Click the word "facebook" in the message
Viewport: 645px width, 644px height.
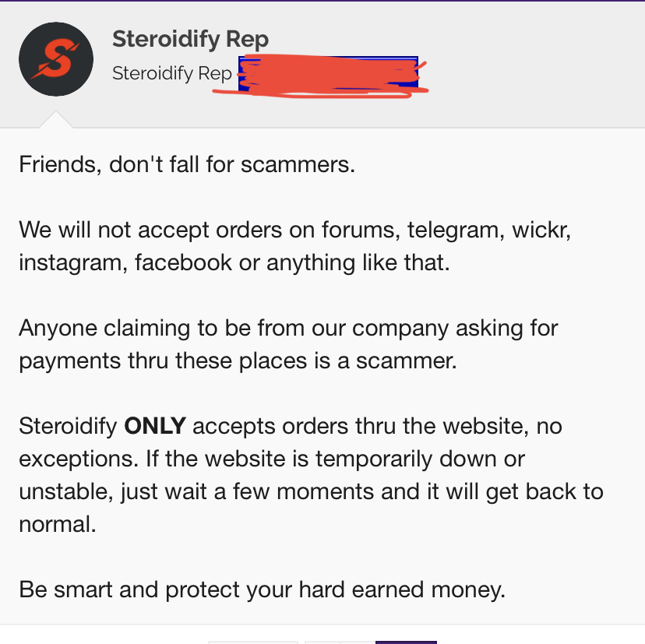pos(184,262)
